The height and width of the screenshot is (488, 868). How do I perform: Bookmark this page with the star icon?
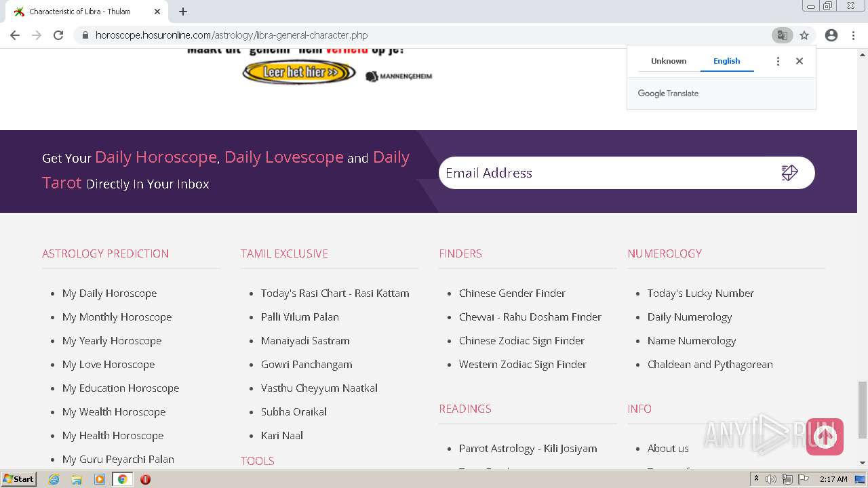click(804, 35)
